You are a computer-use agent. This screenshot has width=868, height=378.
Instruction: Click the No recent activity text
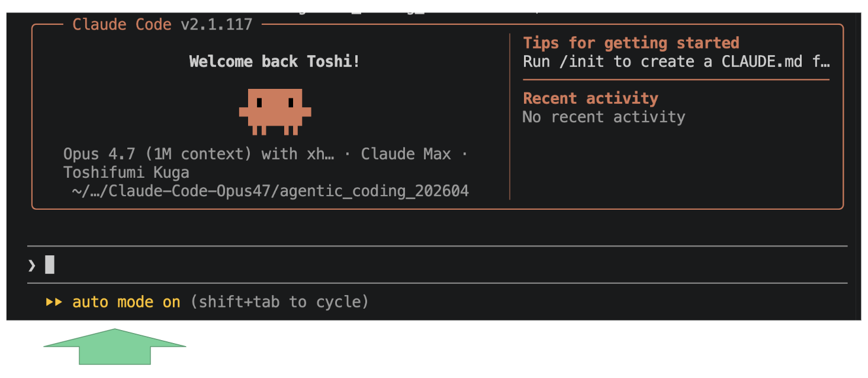[x=603, y=117]
